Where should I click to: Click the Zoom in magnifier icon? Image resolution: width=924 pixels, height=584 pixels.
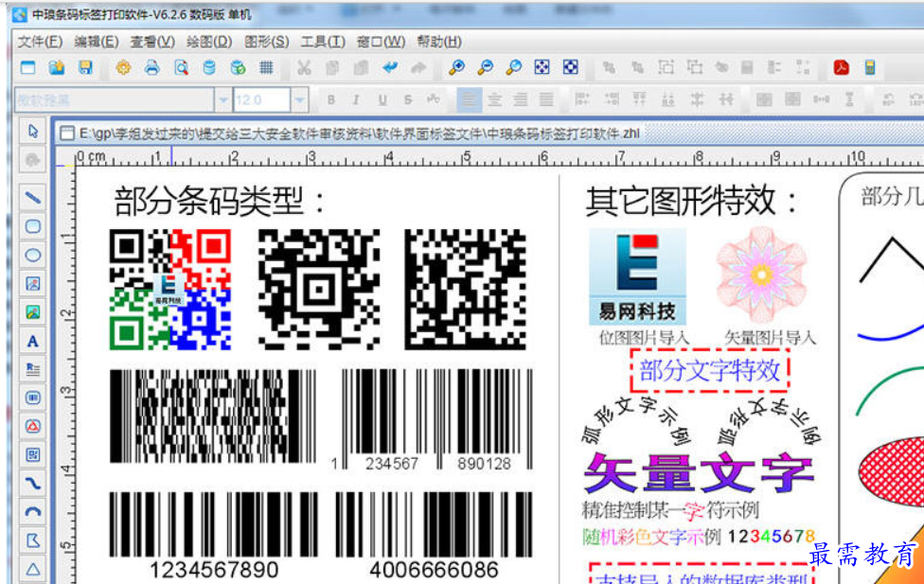[x=456, y=68]
